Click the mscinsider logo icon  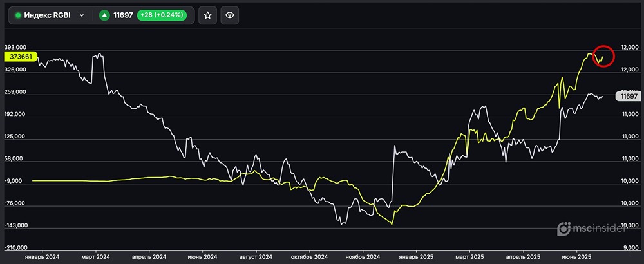(x=563, y=229)
